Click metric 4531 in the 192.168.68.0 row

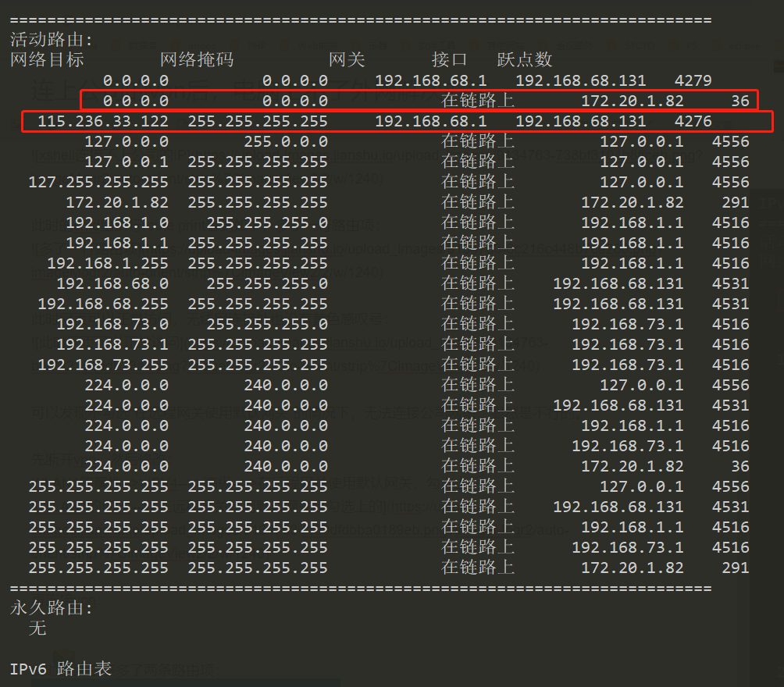pyautogui.click(x=730, y=283)
